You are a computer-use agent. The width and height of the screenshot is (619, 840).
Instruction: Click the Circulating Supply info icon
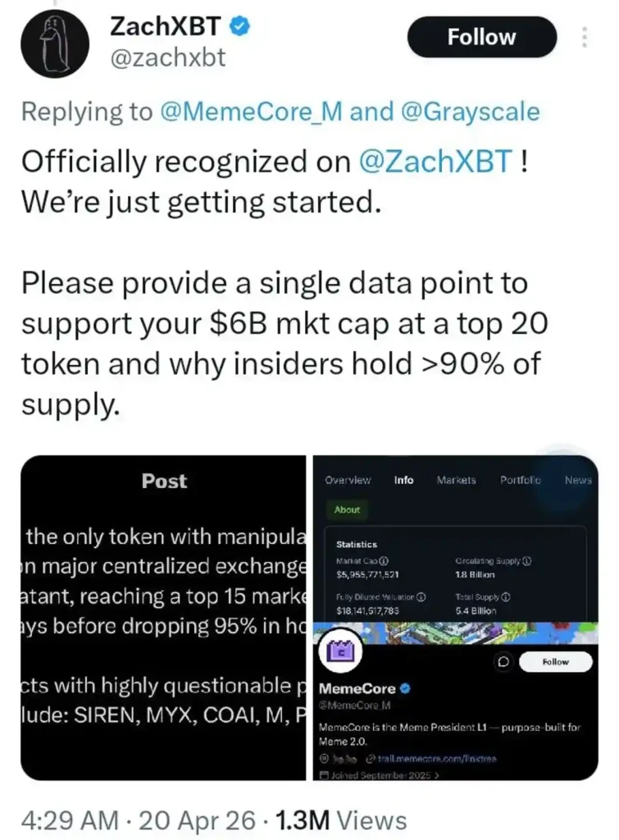526,561
